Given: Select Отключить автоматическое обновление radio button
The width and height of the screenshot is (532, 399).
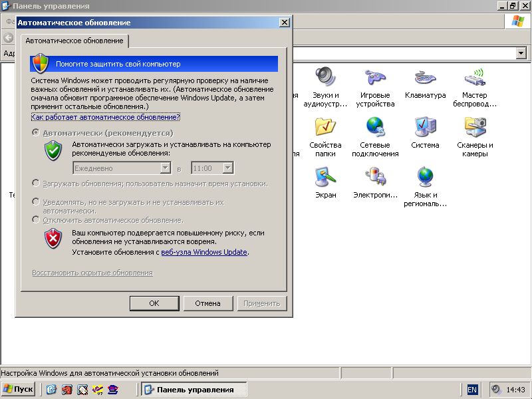Looking at the screenshot, I should coord(36,219).
